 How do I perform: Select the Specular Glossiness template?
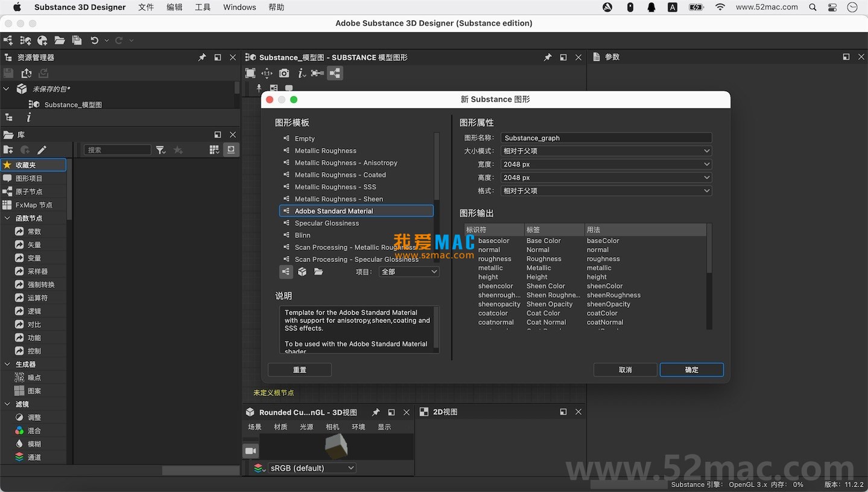pos(356,223)
